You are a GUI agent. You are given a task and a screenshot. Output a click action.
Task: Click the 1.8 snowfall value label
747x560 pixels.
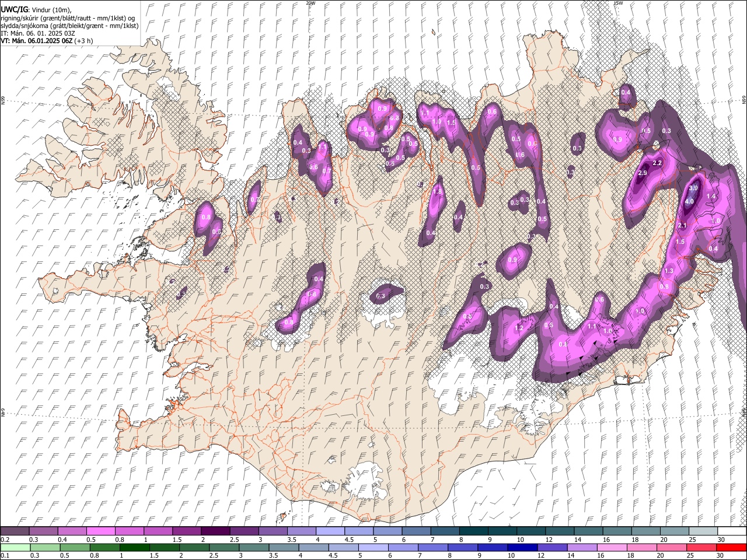coord(438,191)
